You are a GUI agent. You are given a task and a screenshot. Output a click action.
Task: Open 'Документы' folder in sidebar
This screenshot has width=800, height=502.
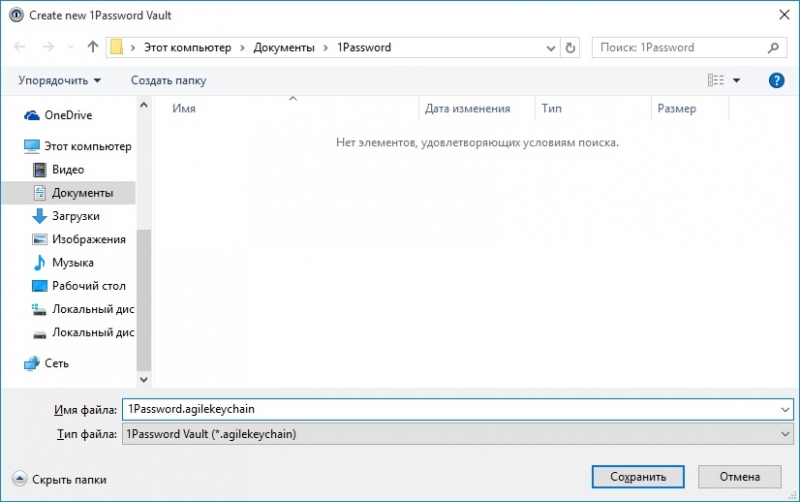(x=83, y=193)
